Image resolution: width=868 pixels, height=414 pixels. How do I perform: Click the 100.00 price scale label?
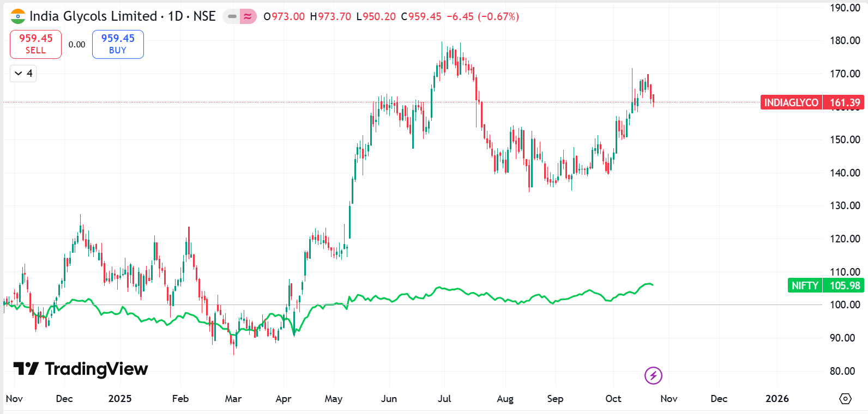[845, 305]
